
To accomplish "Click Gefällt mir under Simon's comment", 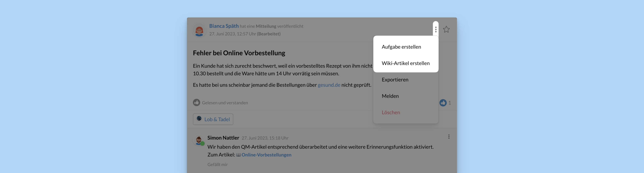I will [x=217, y=164].
